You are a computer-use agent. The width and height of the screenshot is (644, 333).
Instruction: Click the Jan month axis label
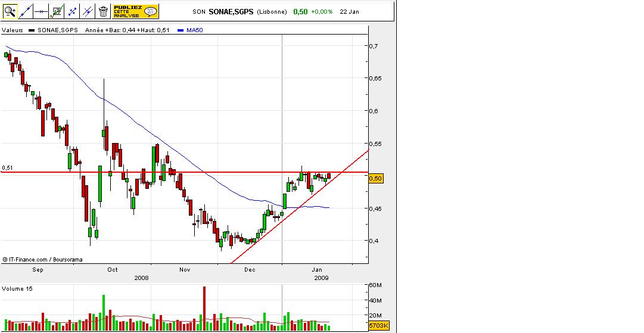click(317, 270)
